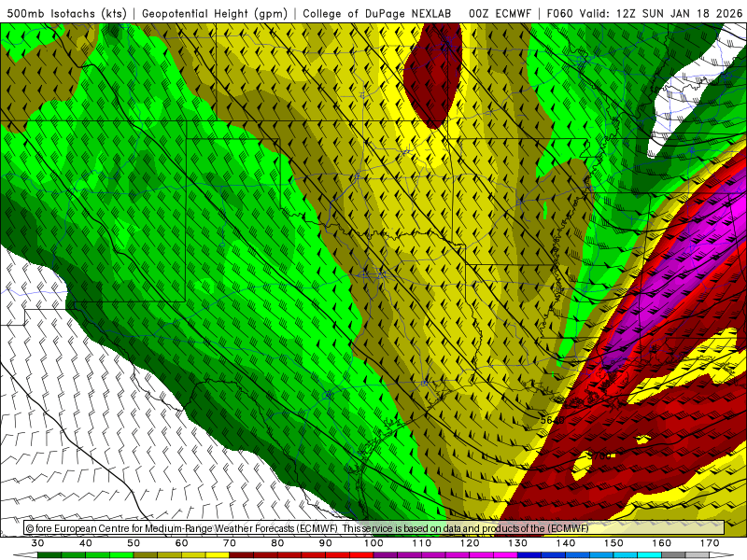Screen dimensions: 747x560
Task: Click the 5700 height contour label
Action: point(599,455)
